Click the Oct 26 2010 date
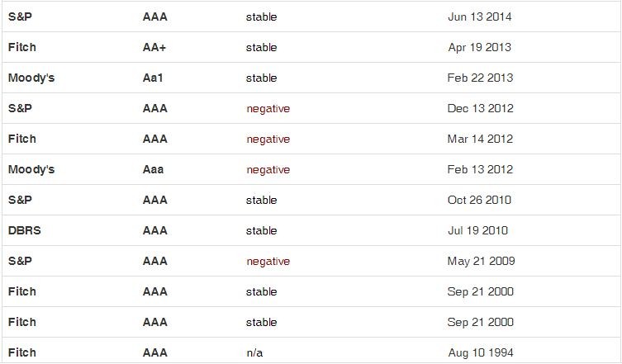622x364 pixels. 479,200
